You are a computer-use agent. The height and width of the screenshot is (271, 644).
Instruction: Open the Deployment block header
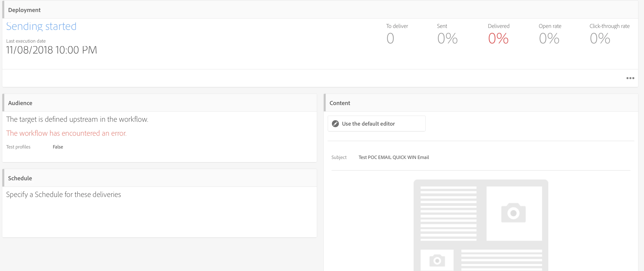(x=24, y=10)
